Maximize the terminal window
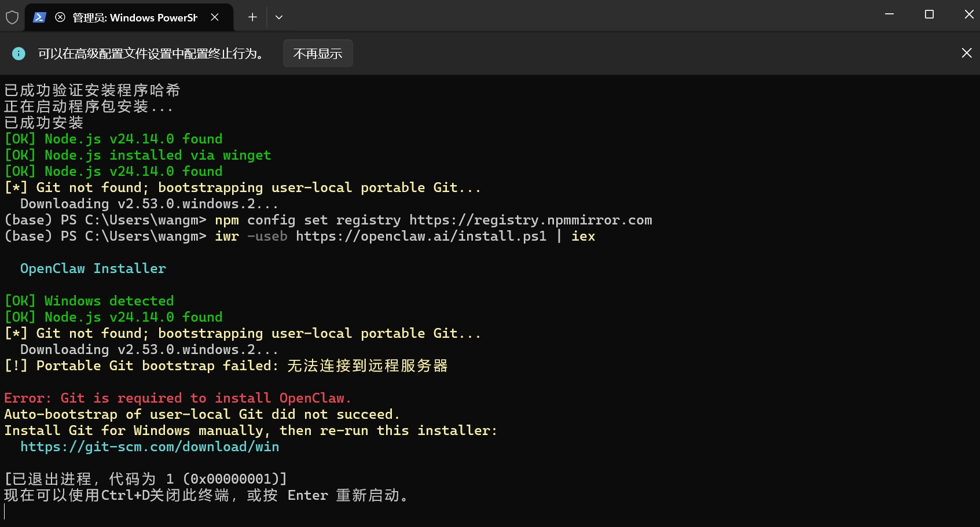Viewport: 980px width, 527px height. [x=929, y=14]
